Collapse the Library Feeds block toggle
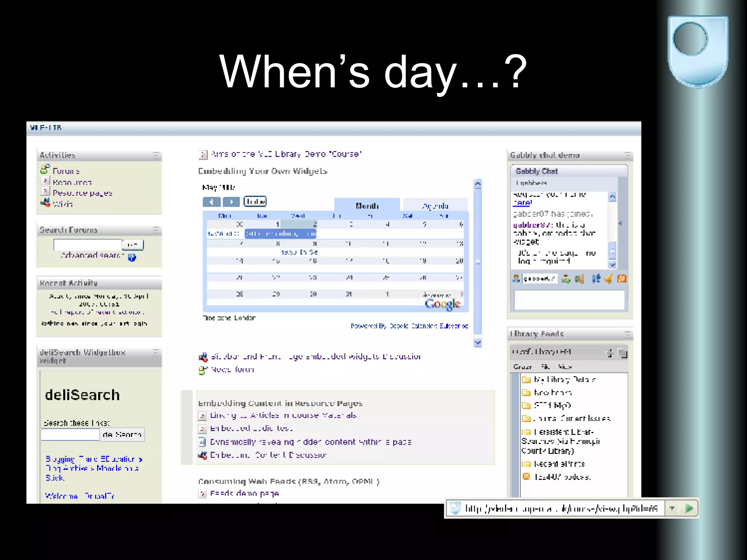 tap(627, 334)
